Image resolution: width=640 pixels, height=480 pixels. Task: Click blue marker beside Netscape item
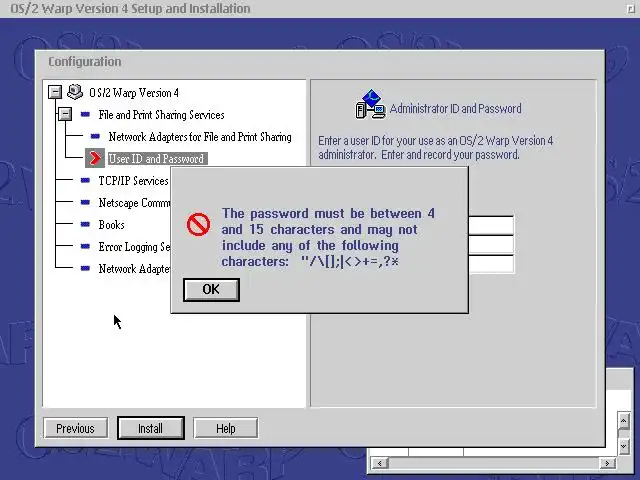tap(85, 202)
